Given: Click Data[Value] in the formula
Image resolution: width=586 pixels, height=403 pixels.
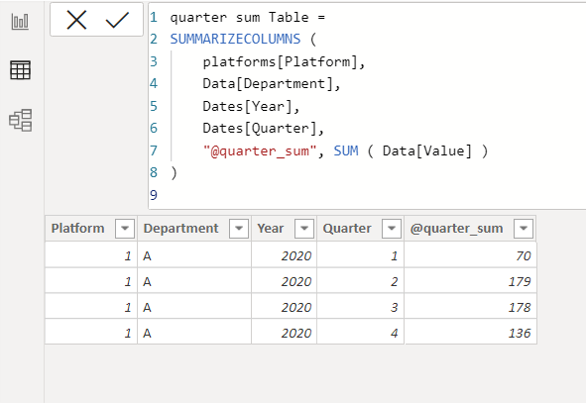Looking at the screenshot, I should [x=427, y=151].
